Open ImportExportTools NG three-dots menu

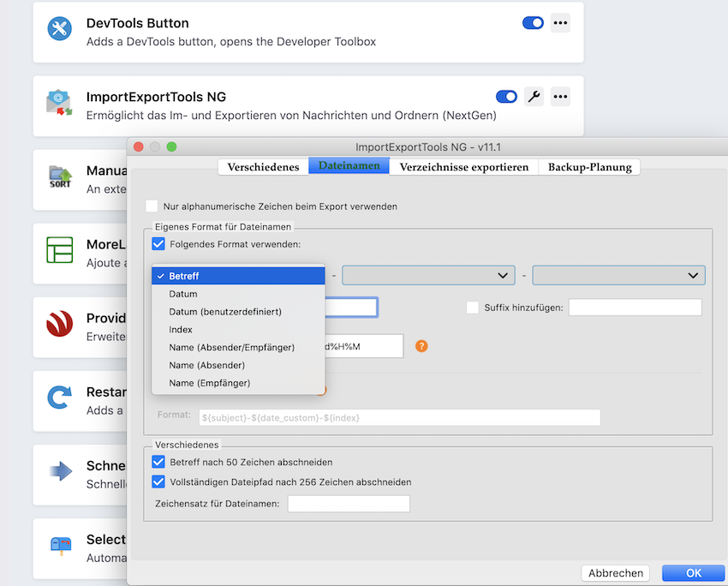(560, 97)
